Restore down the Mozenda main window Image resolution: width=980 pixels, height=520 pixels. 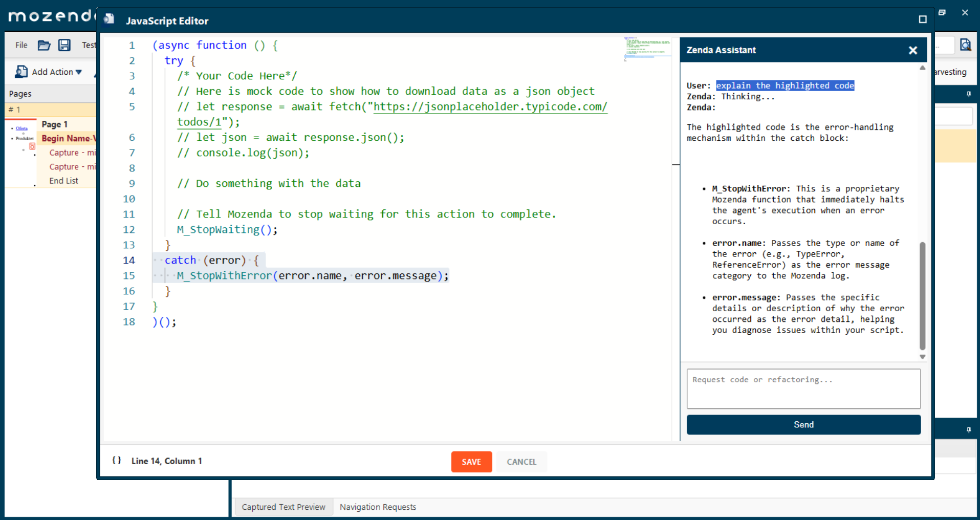[x=942, y=12]
